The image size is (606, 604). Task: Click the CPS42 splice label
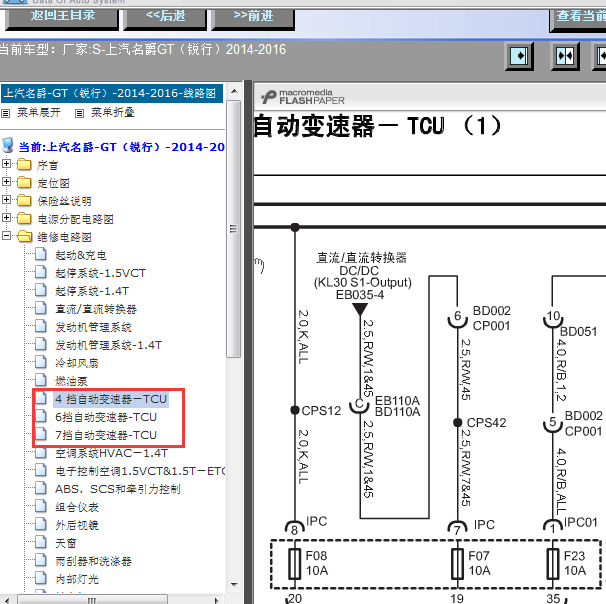point(486,422)
